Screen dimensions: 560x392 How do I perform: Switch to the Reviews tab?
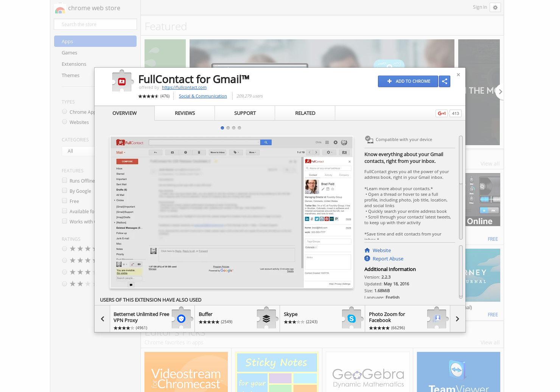[x=184, y=113]
